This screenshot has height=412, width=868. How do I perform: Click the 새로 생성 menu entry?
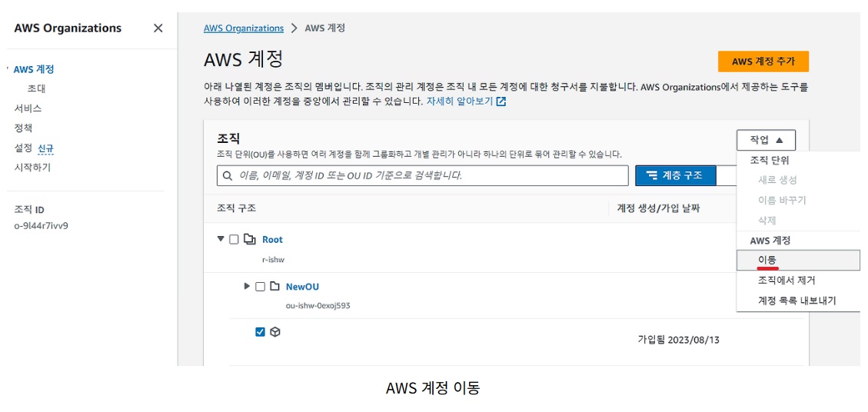[777, 180]
